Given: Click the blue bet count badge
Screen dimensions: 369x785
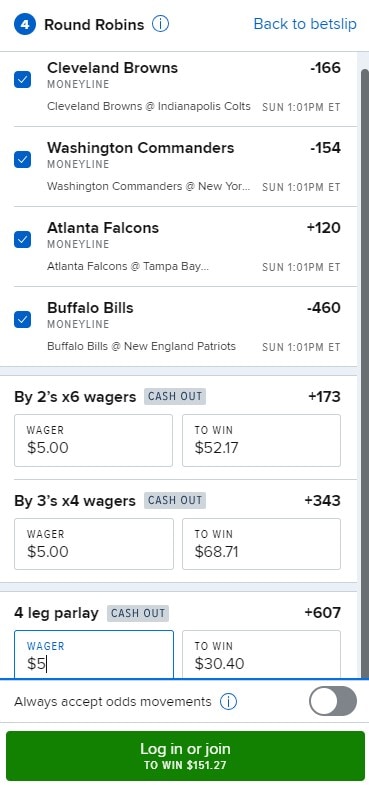Looking at the screenshot, I should point(25,25).
